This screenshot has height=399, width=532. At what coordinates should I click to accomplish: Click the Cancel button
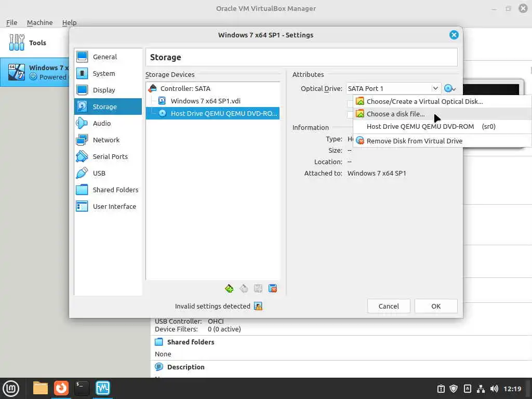pos(389,306)
